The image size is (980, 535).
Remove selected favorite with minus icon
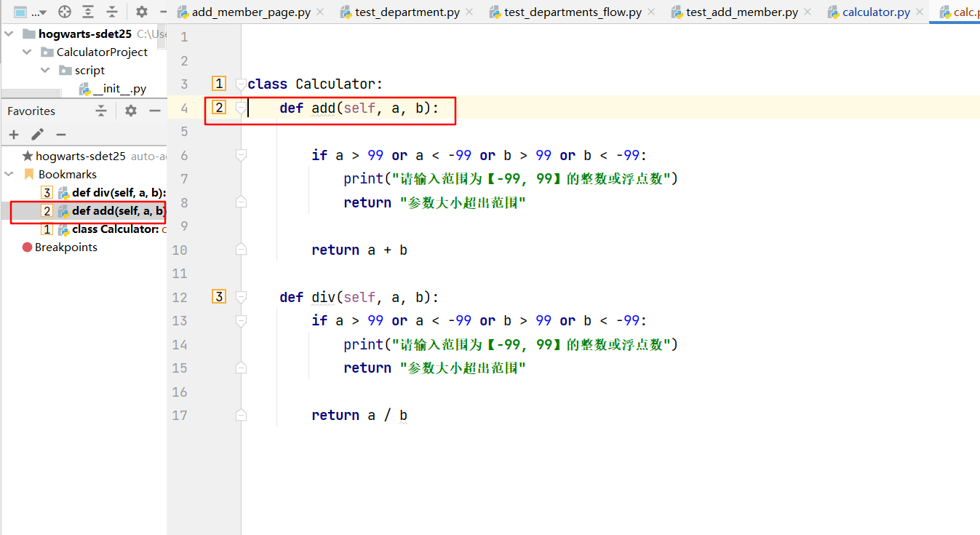click(x=61, y=135)
